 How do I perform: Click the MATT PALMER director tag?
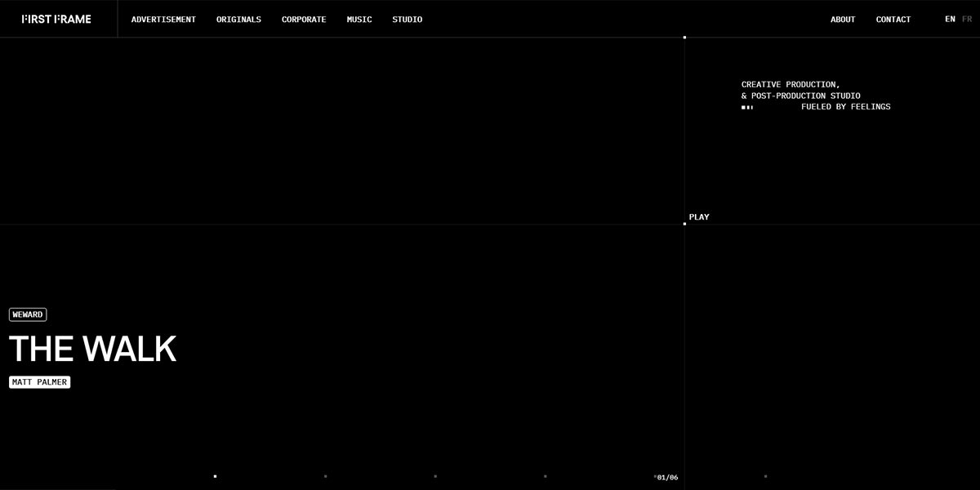(x=39, y=382)
